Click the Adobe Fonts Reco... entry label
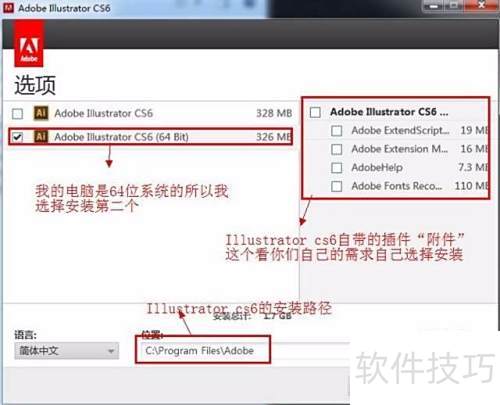500x405 pixels. [x=397, y=186]
